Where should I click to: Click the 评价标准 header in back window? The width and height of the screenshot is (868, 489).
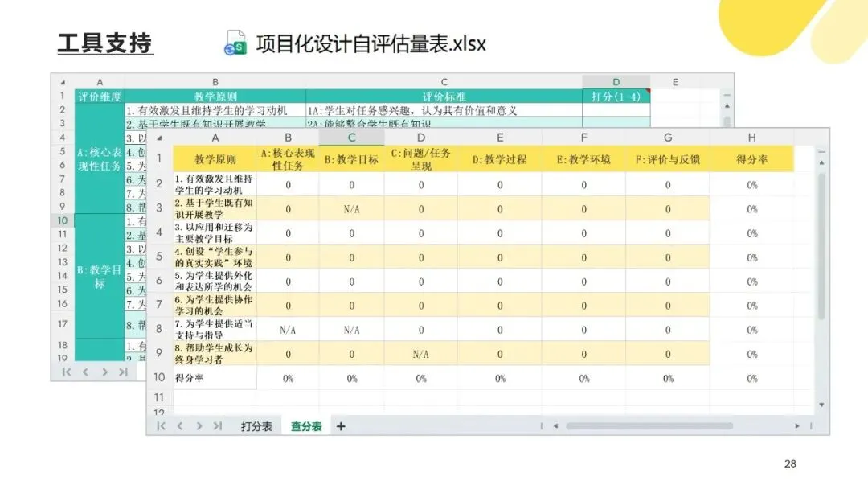point(444,97)
